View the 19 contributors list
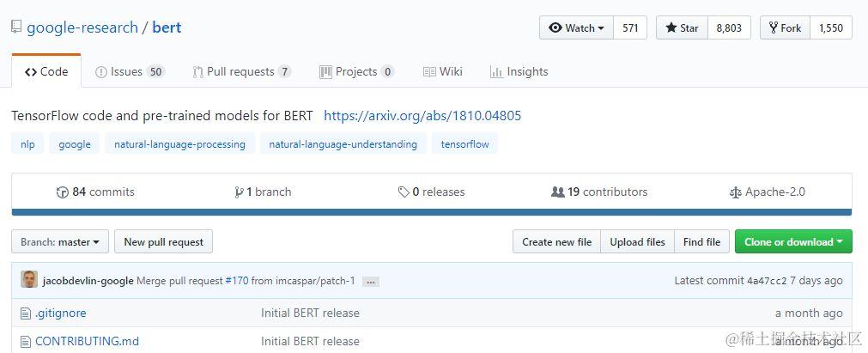 click(599, 192)
